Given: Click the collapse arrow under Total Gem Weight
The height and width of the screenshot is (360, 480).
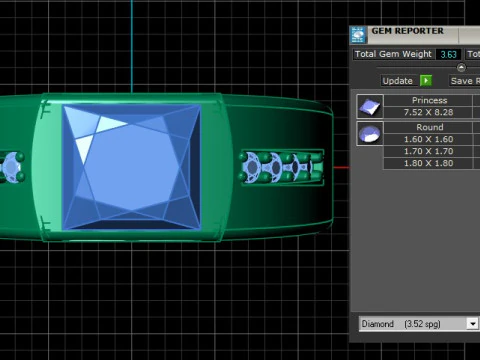Looking at the screenshot, I should click(461, 68).
